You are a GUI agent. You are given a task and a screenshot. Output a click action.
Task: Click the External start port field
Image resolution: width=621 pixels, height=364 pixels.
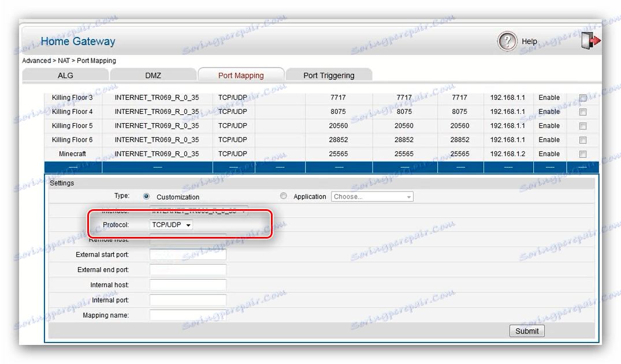click(x=188, y=255)
